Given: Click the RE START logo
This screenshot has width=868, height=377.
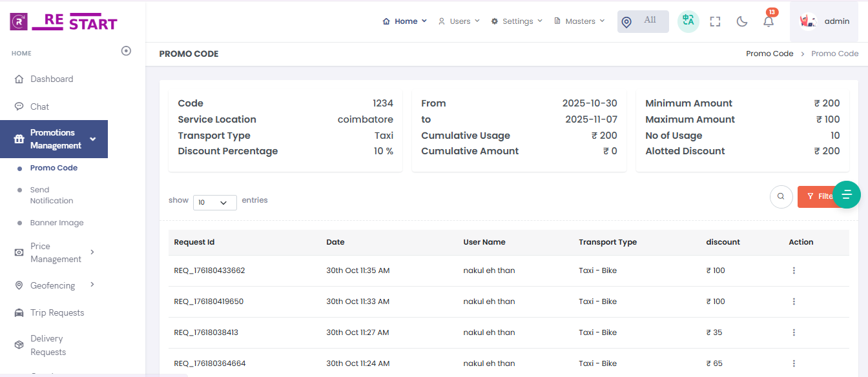Looking at the screenshot, I should click(x=64, y=21).
